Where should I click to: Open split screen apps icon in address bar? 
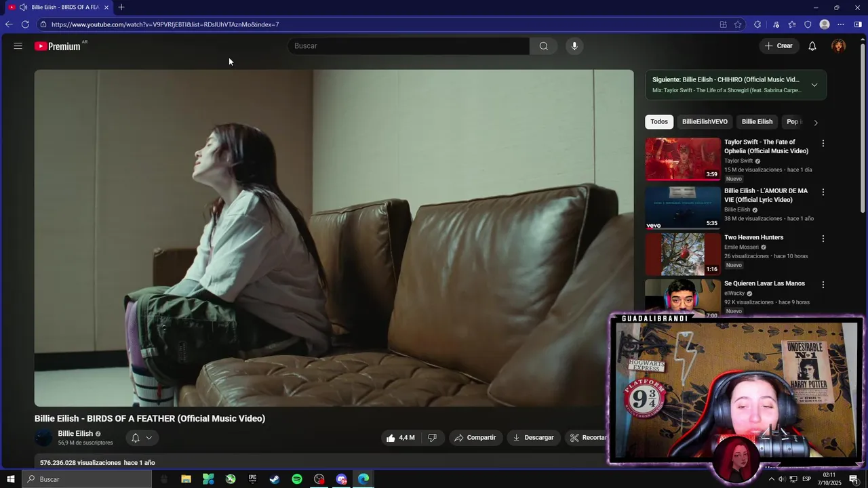click(x=723, y=24)
